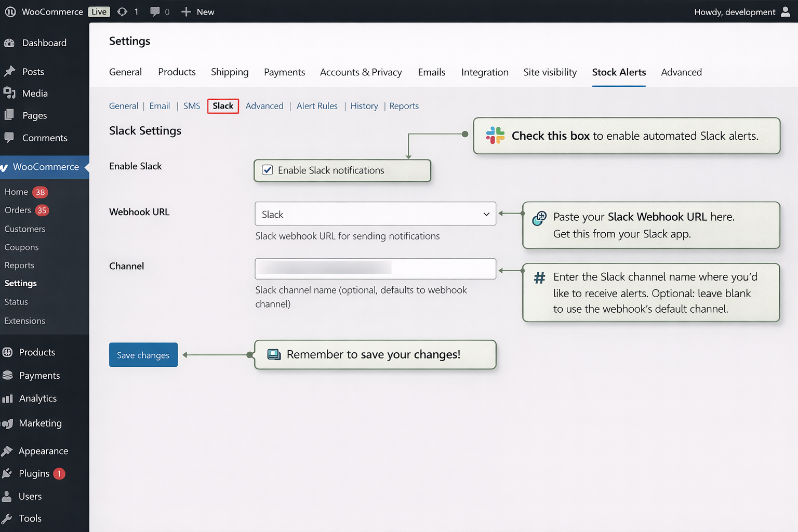This screenshot has width=798, height=532.
Task: Open the Payments settings tab
Action: [284, 72]
